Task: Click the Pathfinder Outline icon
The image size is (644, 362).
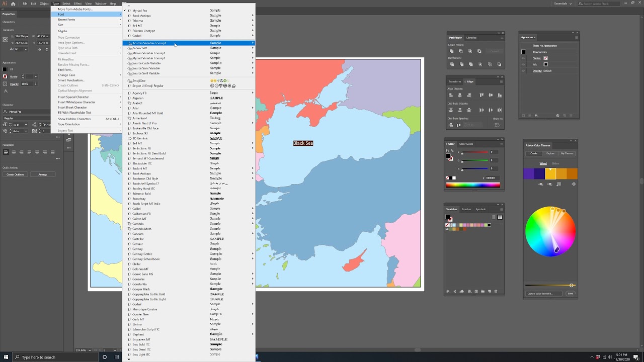Action: pyautogui.click(x=490, y=64)
